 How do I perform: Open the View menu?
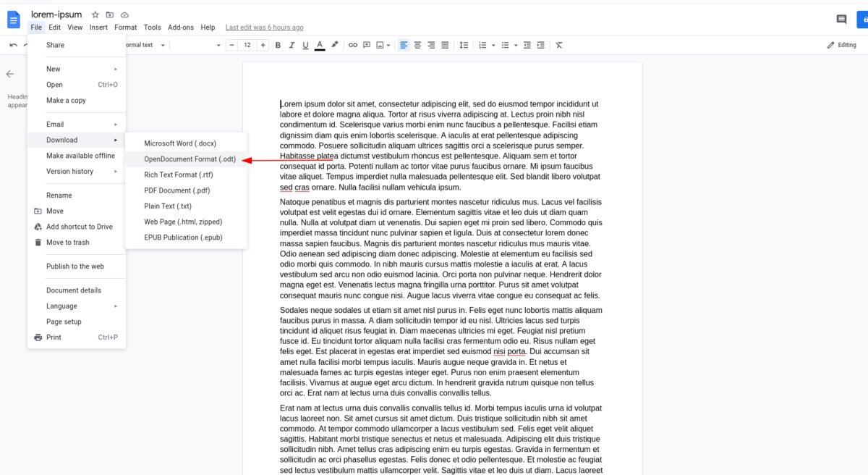point(75,28)
